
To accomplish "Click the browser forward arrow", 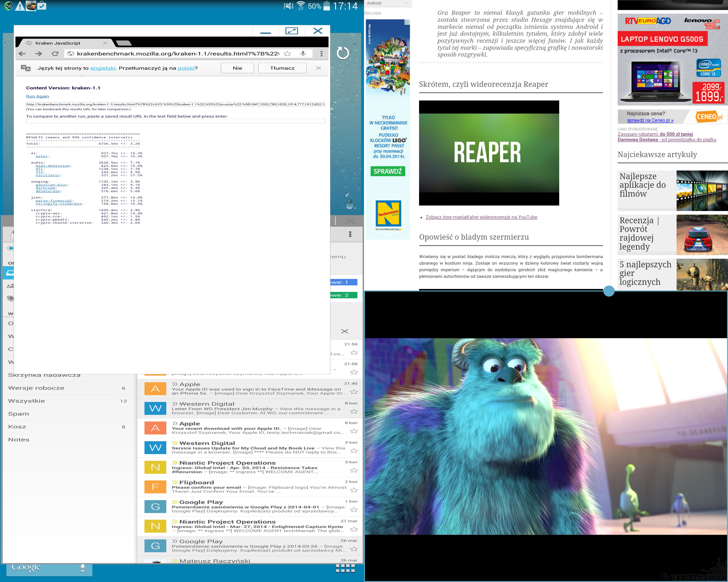I will (38, 54).
